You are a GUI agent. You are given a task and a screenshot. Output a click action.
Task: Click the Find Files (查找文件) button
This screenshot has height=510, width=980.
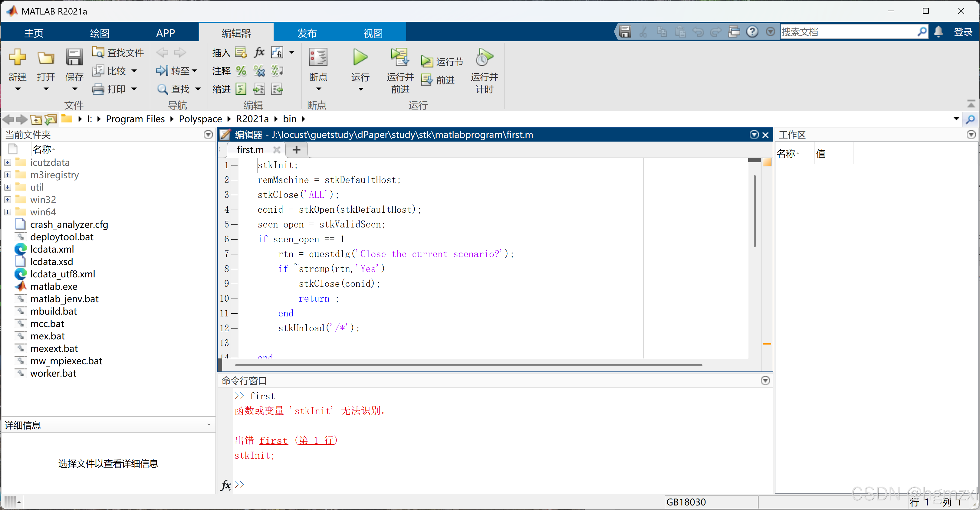pyautogui.click(x=118, y=53)
